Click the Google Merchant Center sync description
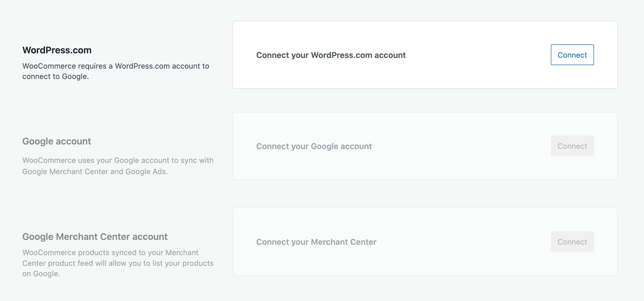The height and width of the screenshot is (301, 644). tap(118, 166)
